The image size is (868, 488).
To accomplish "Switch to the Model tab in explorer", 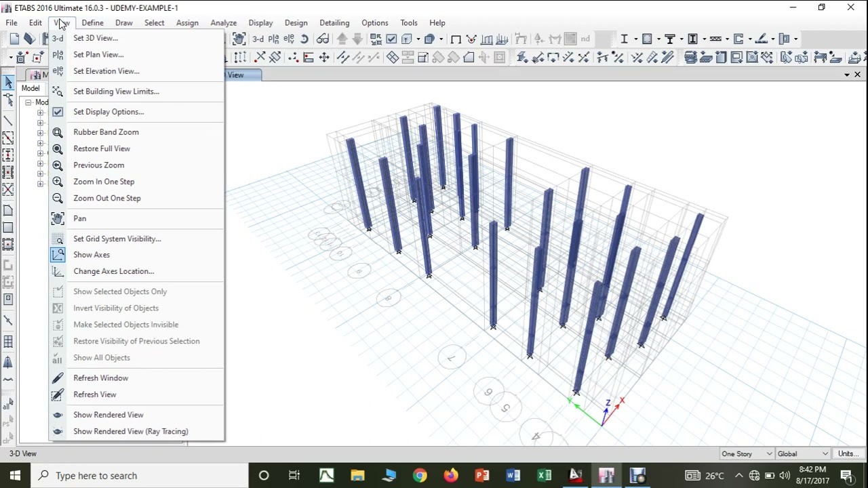I will click(x=31, y=88).
